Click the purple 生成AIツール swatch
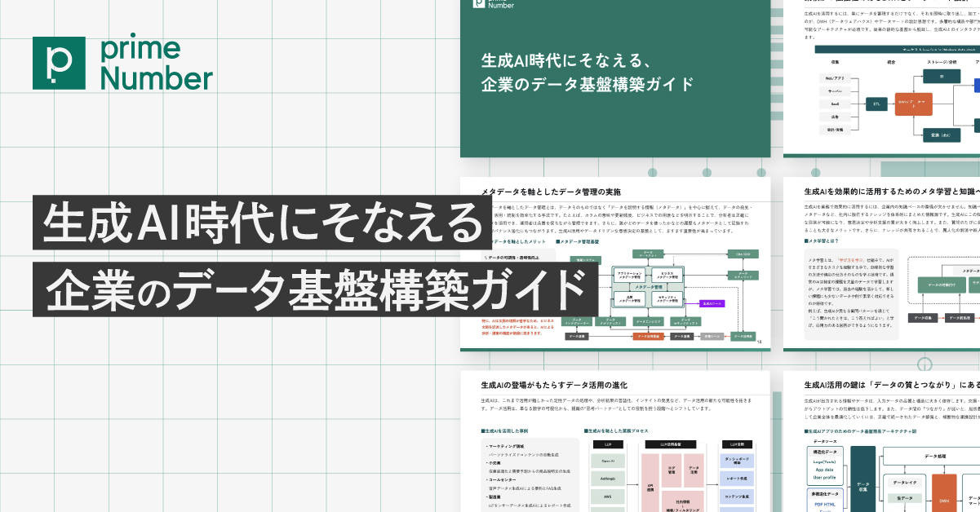Screen dimensions: 980x512 [711, 304]
